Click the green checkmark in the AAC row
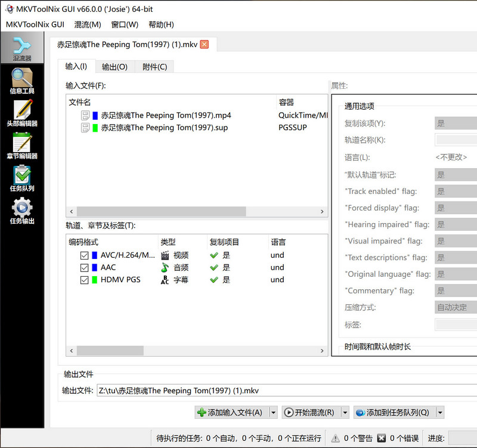 [214, 267]
